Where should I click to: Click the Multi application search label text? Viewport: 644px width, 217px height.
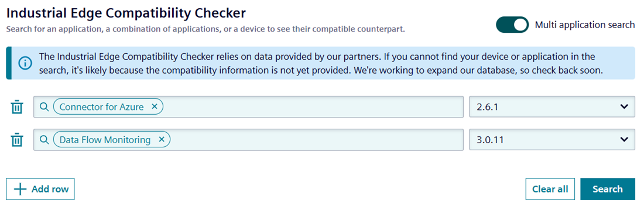click(x=585, y=25)
